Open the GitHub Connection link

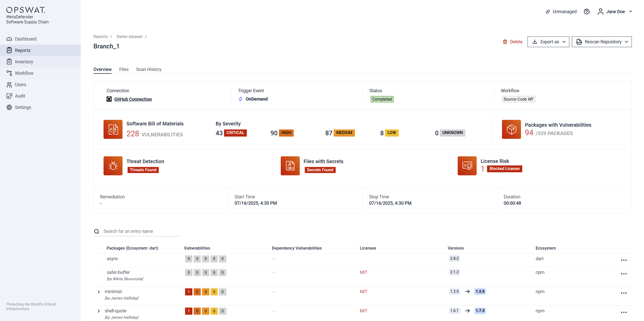[133, 99]
